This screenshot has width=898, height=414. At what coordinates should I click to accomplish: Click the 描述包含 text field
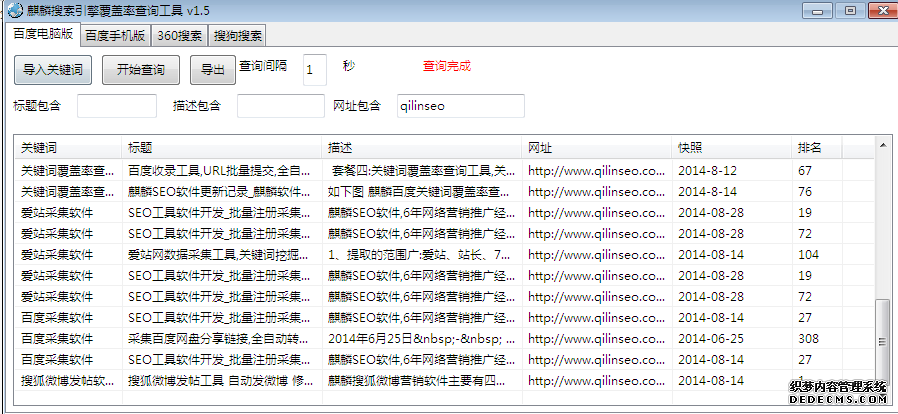point(273,105)
